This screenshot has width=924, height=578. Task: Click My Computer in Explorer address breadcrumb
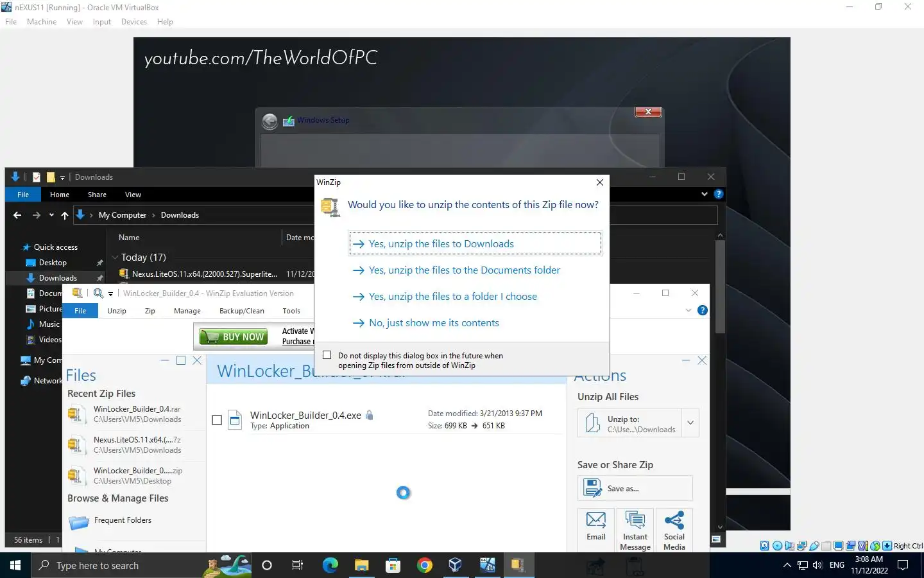(123, 215)
